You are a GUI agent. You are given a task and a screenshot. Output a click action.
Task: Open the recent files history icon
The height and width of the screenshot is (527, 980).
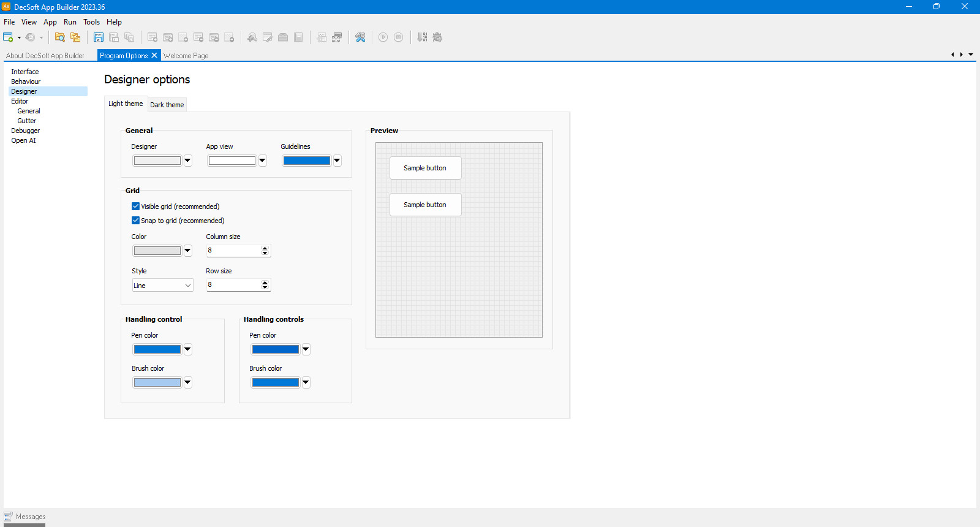(30, 37)
